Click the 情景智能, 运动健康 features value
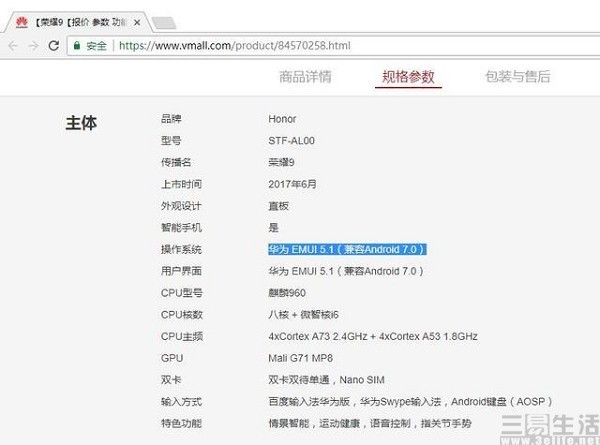Screen dimensions: 600x445 tap(370, 424)
